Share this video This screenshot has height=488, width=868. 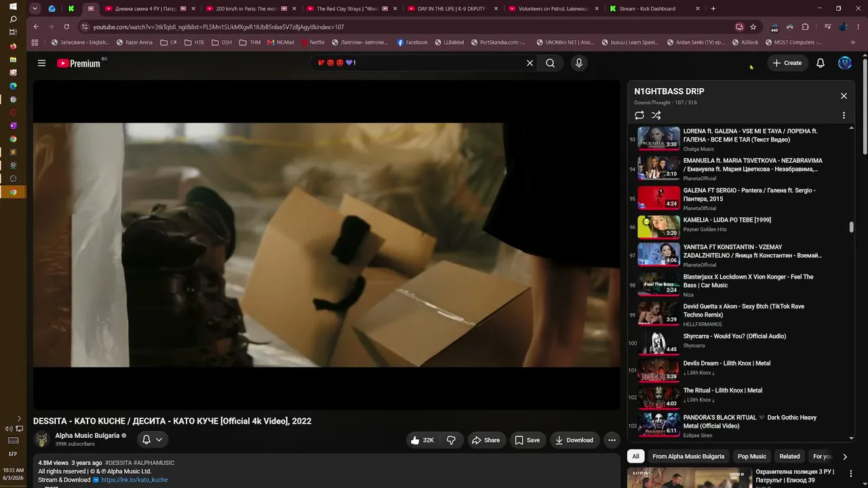[x=486, y=440]
